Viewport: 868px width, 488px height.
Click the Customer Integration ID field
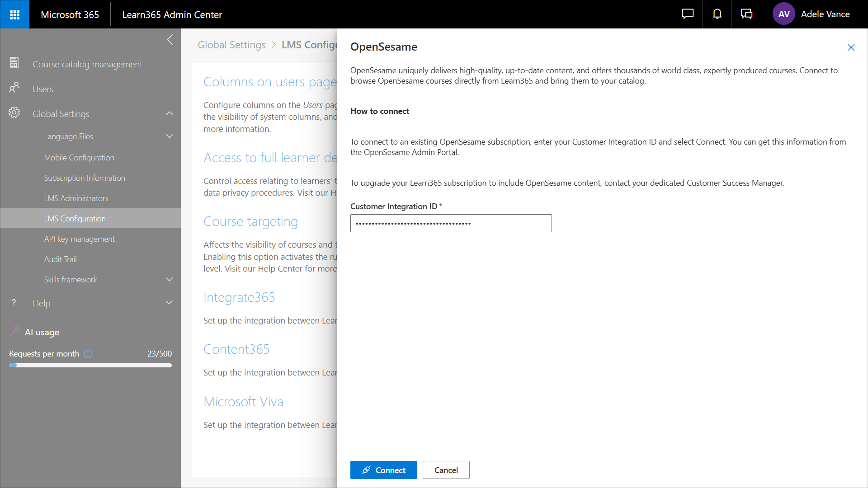451,223
